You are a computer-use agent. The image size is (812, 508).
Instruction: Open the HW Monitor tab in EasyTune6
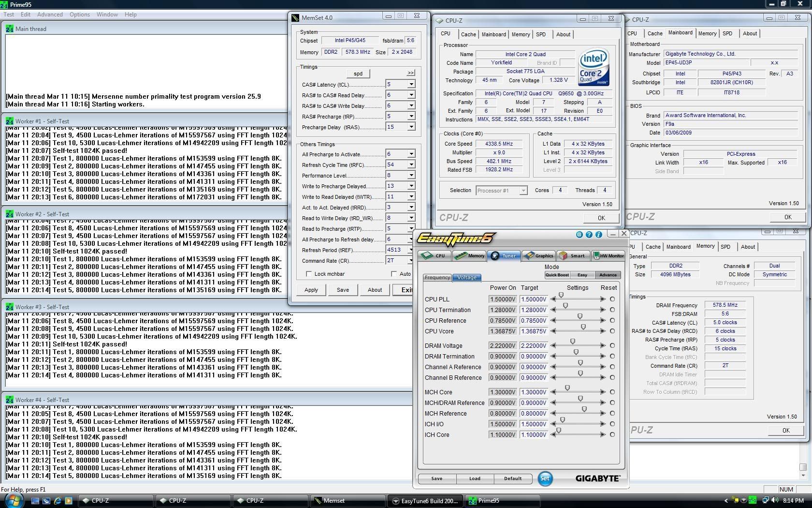click(608, 255)
